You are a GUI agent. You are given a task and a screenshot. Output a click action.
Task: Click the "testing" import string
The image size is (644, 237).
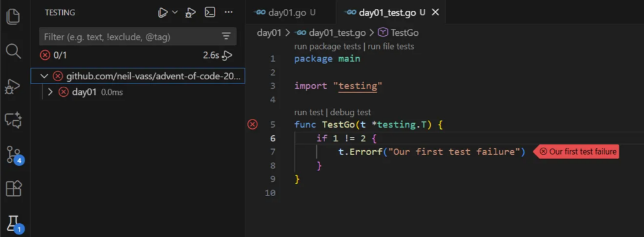point(358,86)
